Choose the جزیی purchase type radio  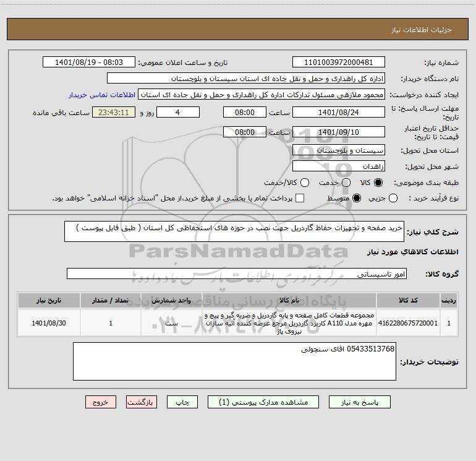click(x=393, y=199)
